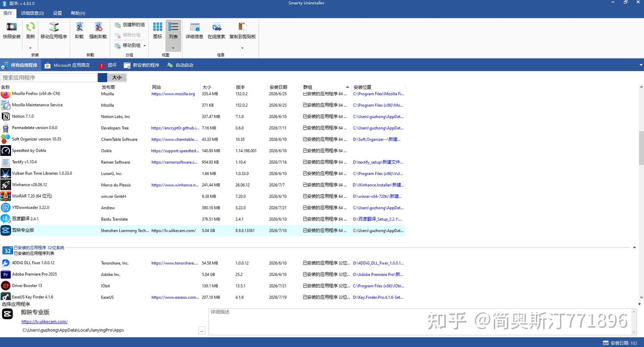Click the Soft Organizer version 10.35 icon
Screen dimensions: 644x347
pos(5,139)
